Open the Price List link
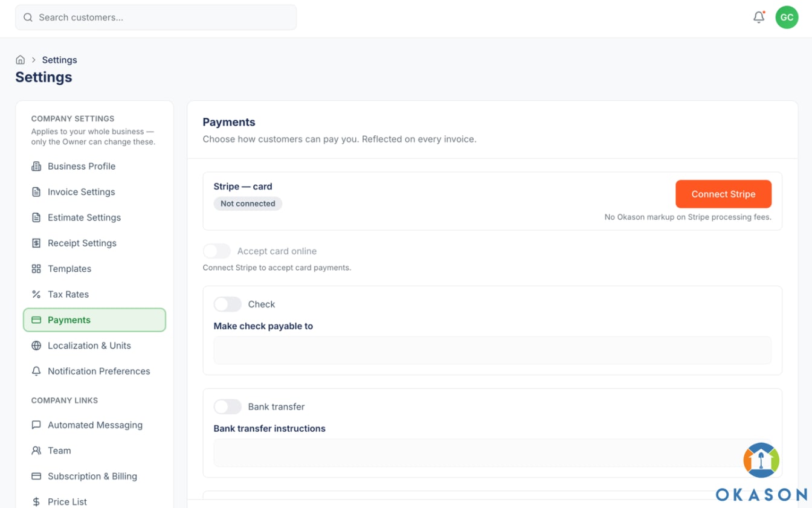Screen dimensions: 812x508 [x=94, y=501]
